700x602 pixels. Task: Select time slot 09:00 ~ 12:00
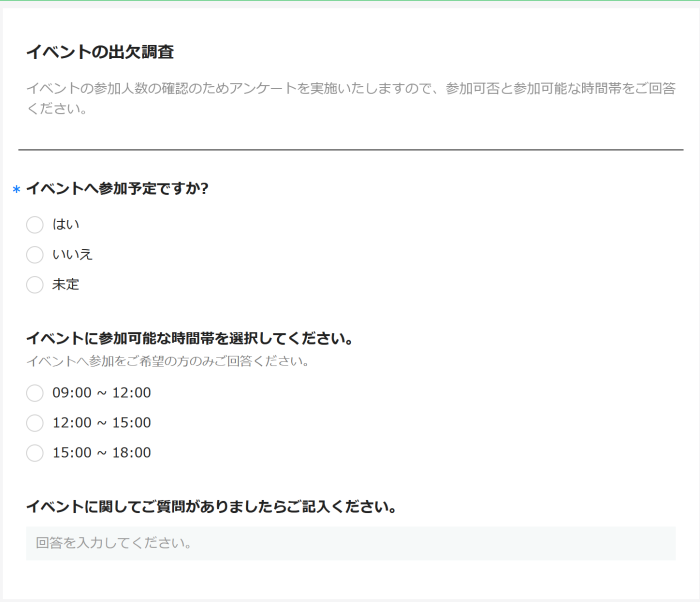click(35, 393)
